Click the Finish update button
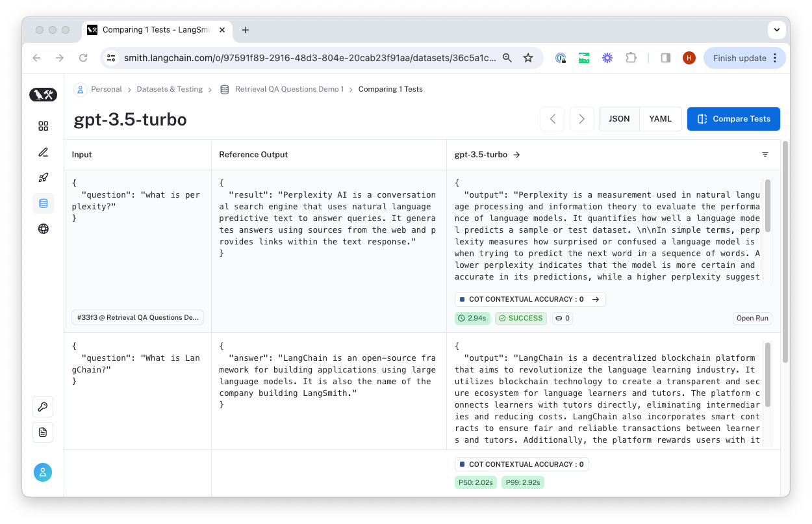 click(x=739, y=58)
